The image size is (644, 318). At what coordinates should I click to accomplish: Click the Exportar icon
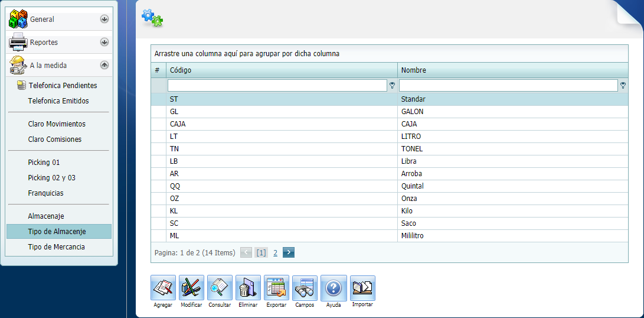(x=276, y=288)
